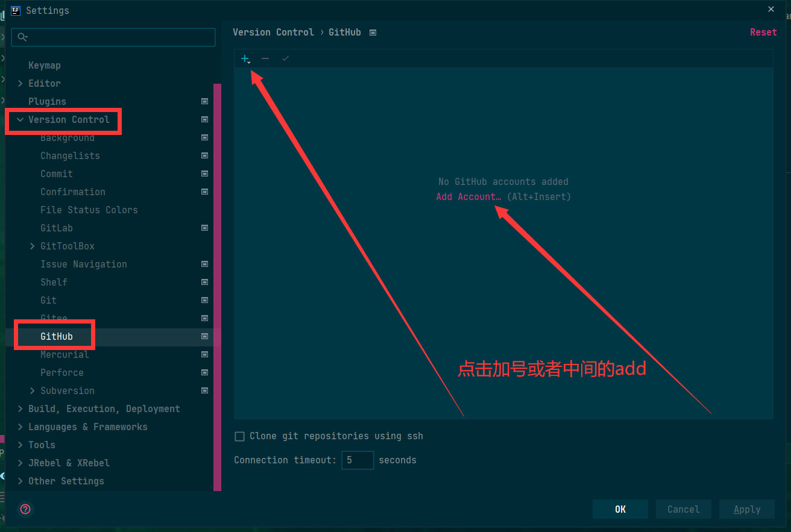
Task: Click the project icon beside Issue Navigation
Action: pos(205,264)
